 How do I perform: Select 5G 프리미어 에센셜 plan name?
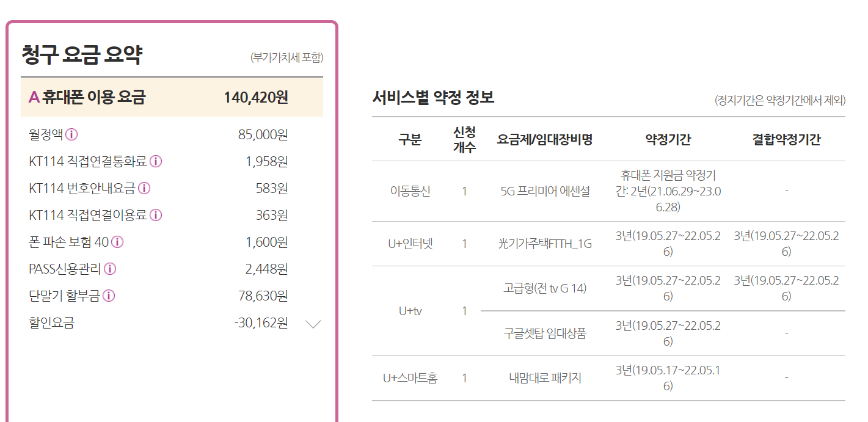click(x=545, y=191)
